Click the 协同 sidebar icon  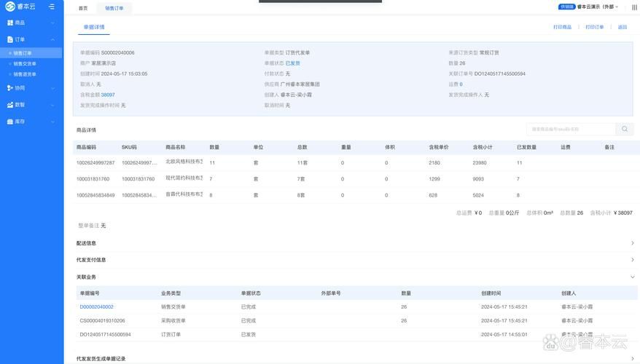click(10, 88)
